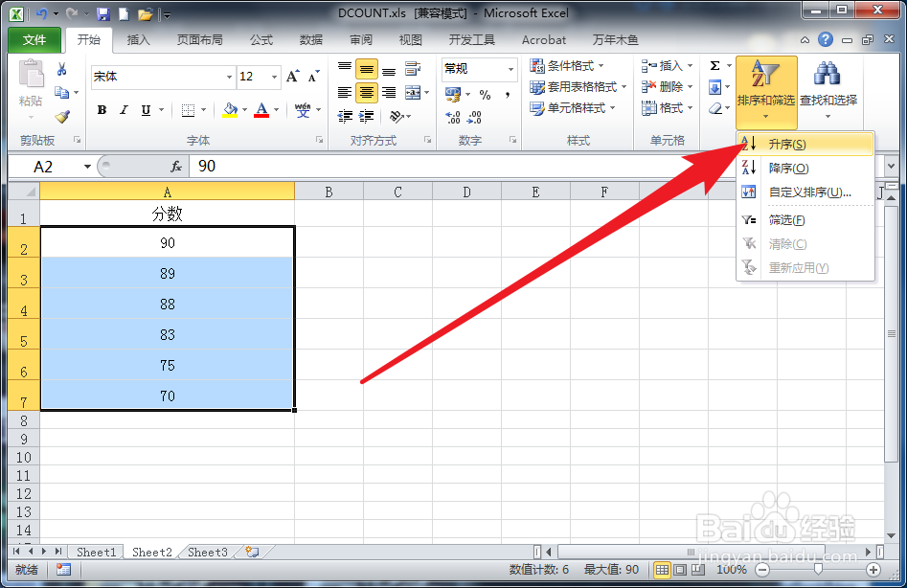Click the Decrease Indent icon
The image size is (907, 588).
345,117
